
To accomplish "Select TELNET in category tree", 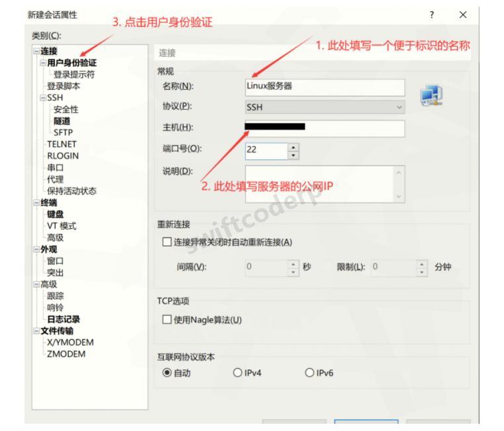I will pos(62,144).
